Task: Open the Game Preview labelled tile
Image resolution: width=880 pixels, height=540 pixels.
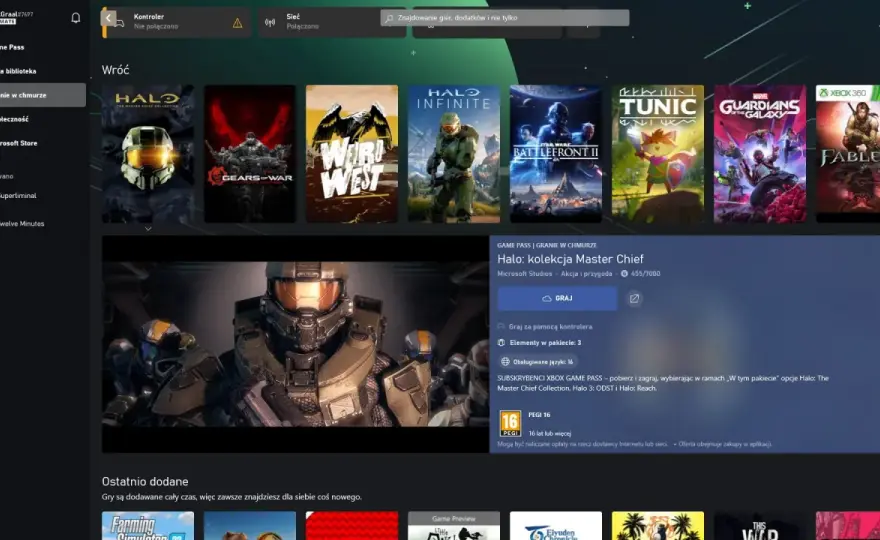Action: click(x=453, y=526)
